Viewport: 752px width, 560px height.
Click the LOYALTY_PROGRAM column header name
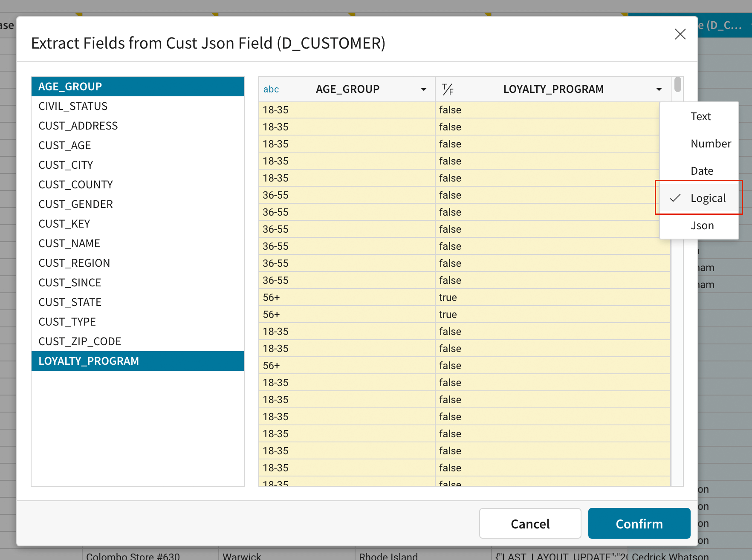[553, 89]
